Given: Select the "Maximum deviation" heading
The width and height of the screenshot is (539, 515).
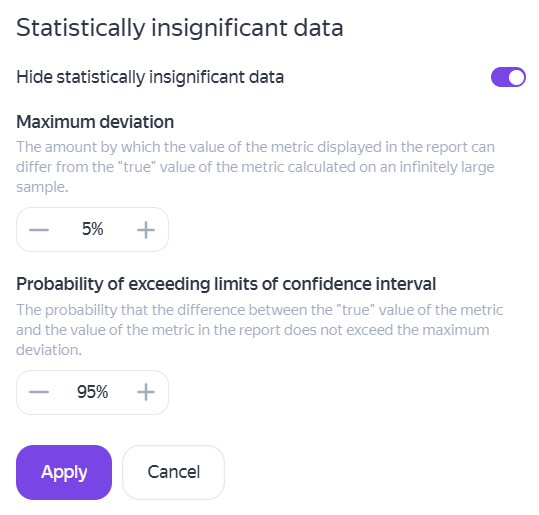Looking at the screenshot, I should [x=95, y=122].
